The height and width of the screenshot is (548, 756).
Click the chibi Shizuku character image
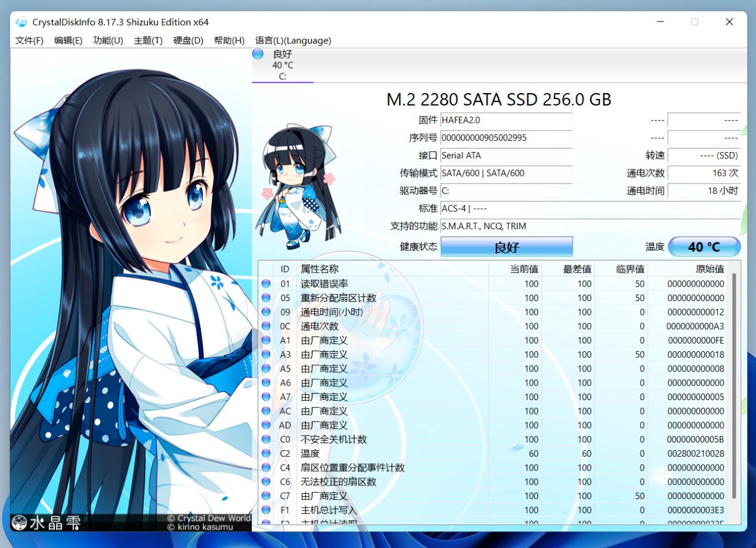[297, 186]
